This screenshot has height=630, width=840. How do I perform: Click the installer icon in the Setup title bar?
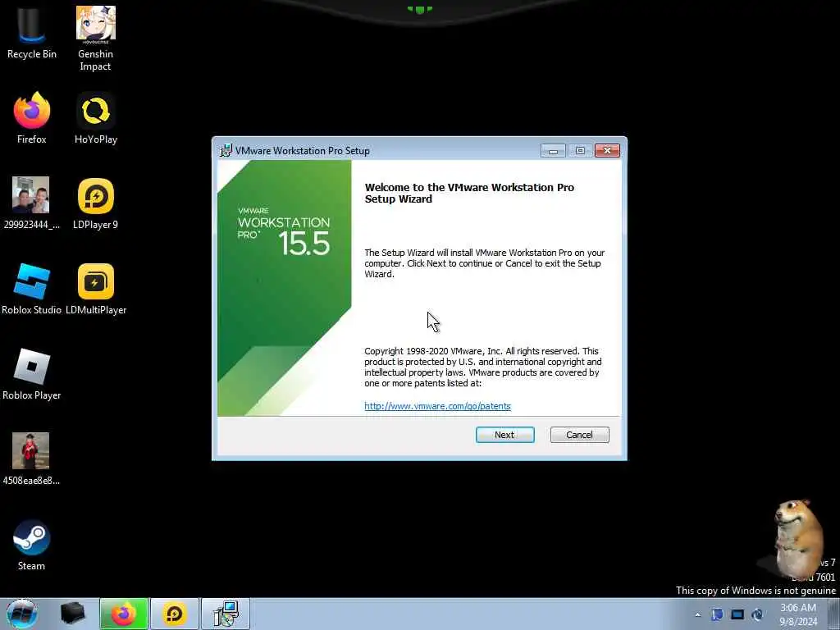[226, 151]
